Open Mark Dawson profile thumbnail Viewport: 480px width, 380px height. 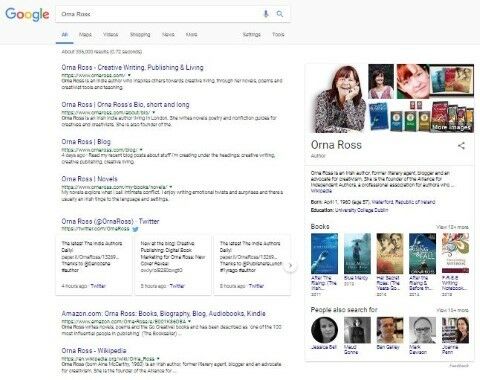tap(422, 330)
